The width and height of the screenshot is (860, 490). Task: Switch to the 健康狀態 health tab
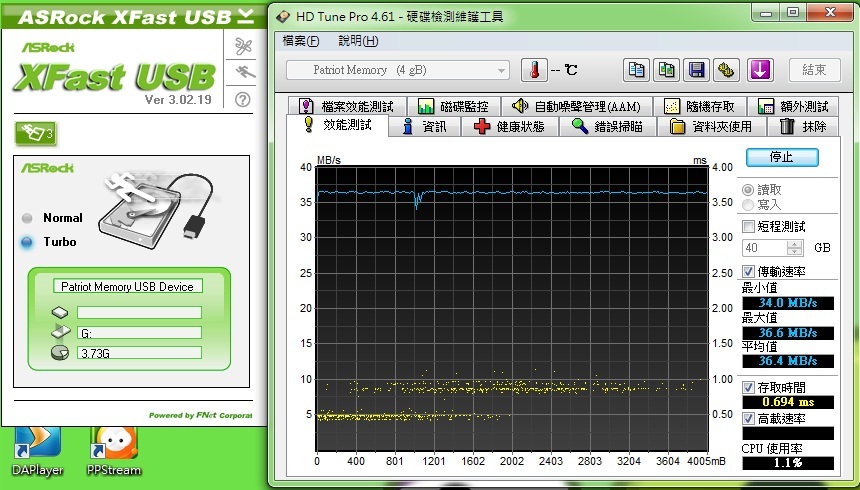(x=510, y=127)
